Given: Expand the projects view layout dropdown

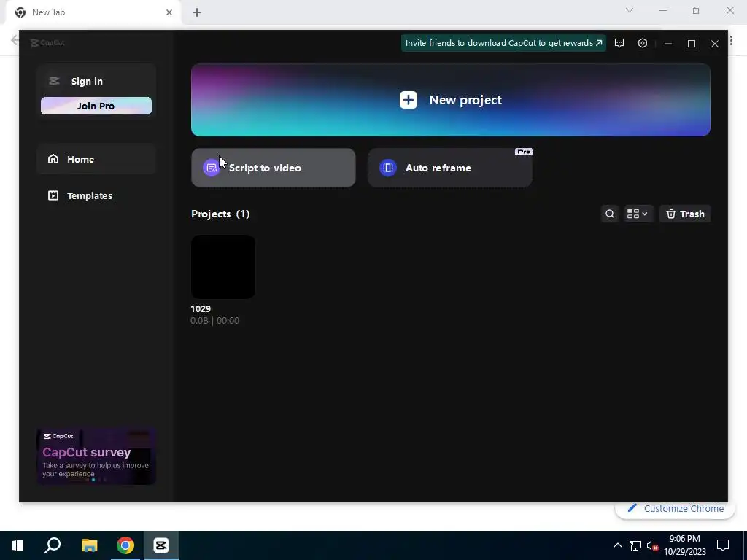Looking at the screenshot, I should (638, 214).
